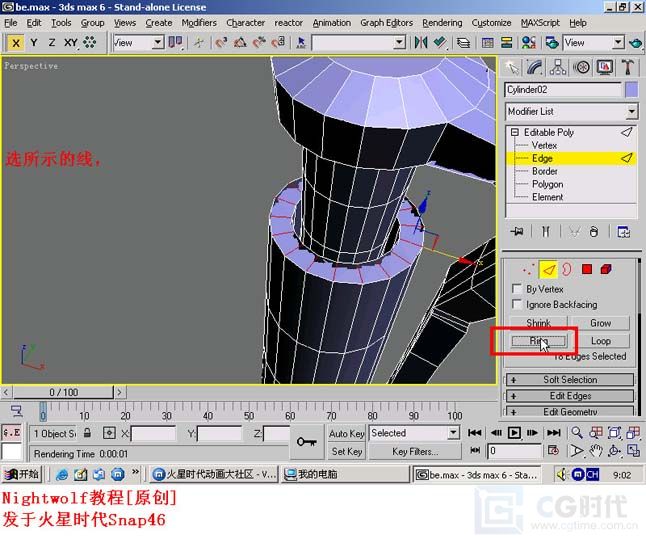
Task: Restrict transform to Y axis
Action: pos(34,42)
